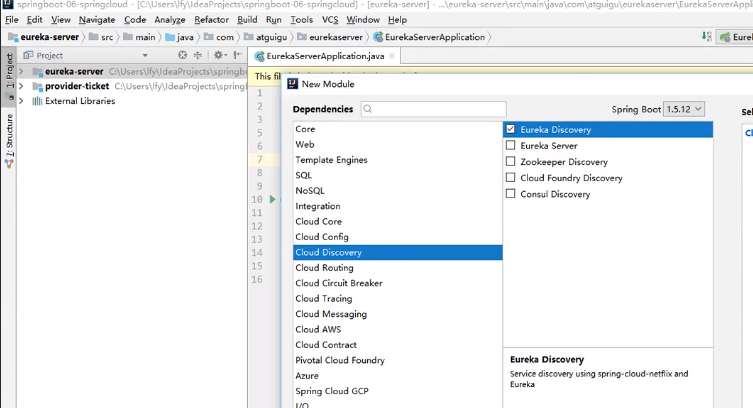Select the Integration dependency category
The height and width of the screenshot is (408, 753).
[398, 206]
